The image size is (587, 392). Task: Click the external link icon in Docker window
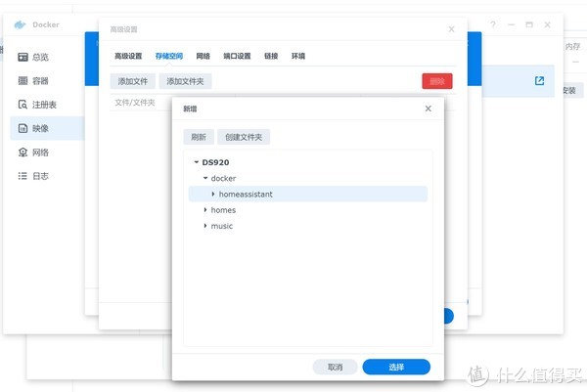click(539, 81)
